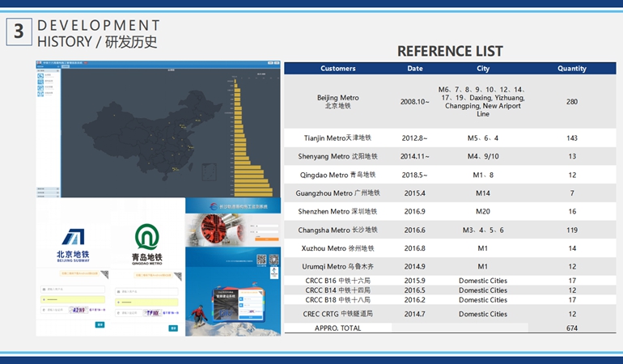Click the topmost sidebar icon in the map app
The image size is (623, 364).
[x=40, y=75]
